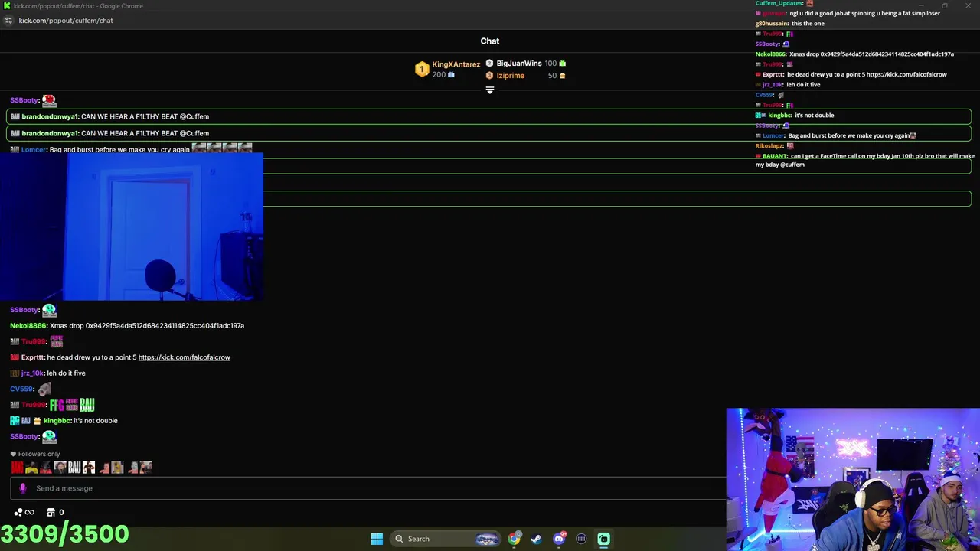The width and height of the screenshot is (980, 551).
Task: Click the gold rank 1 badge
Action: (x=422, y=70)
